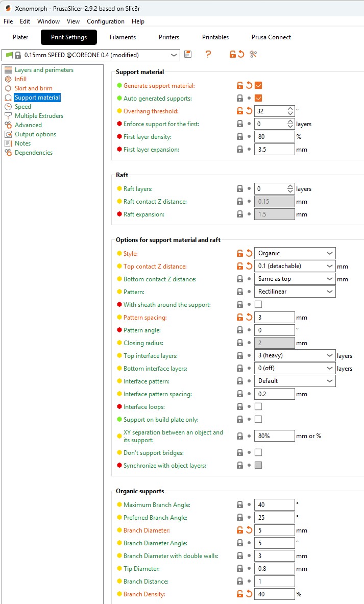Reset Top contact Z distance with undo arrow

249,266
